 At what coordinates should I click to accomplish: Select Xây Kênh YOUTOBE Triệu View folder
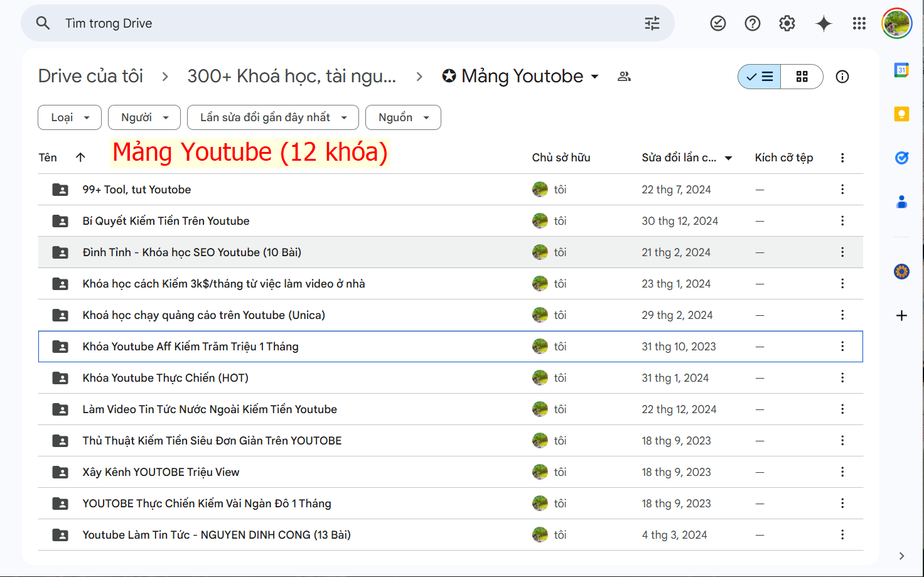point(451,472)
